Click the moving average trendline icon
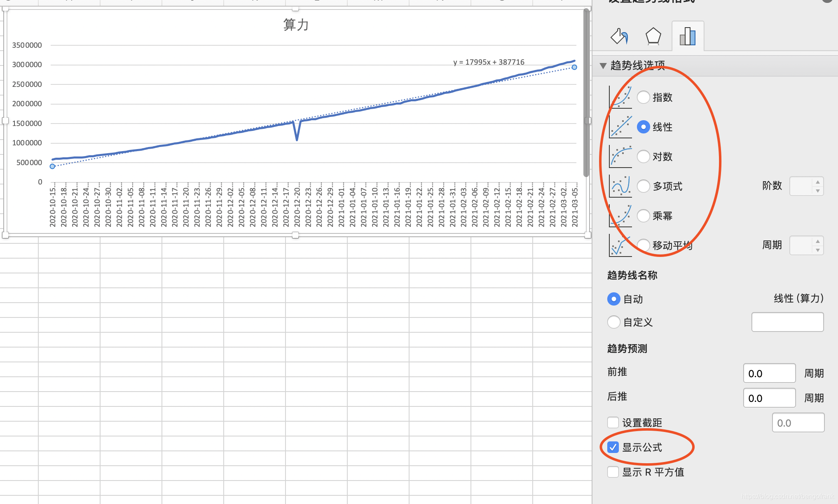 (x=620, y=245)
